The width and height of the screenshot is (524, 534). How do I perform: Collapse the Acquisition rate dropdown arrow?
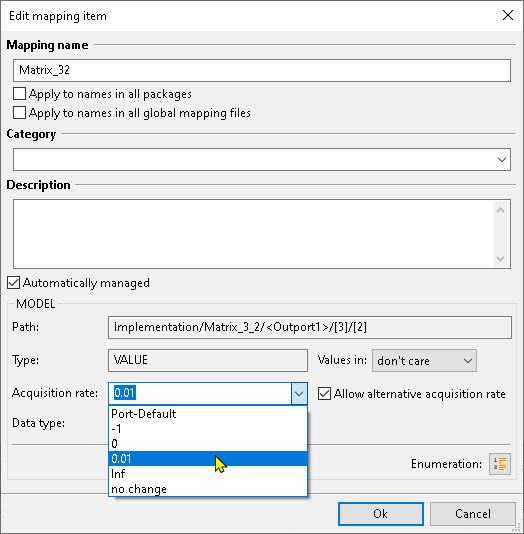tap(299, 394)
